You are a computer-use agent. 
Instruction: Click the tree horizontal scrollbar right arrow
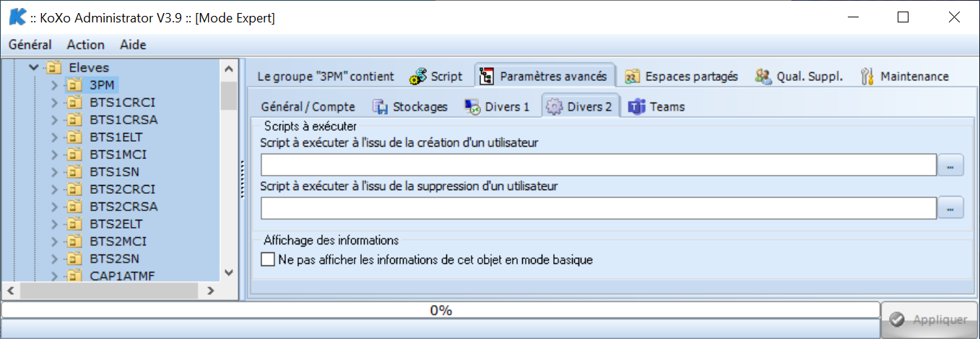(210, 291)
